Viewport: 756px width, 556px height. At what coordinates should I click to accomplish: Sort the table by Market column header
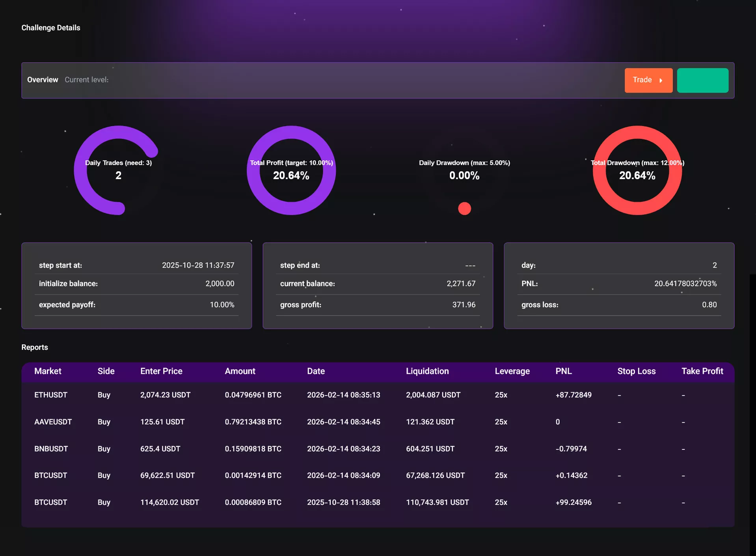coord(48,371)
